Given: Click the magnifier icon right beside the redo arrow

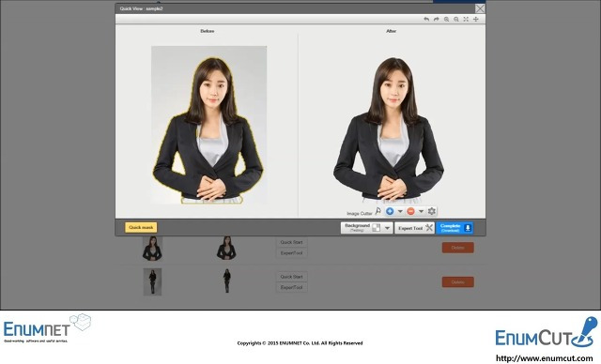Looking at the screenshot, I should 446,19.
